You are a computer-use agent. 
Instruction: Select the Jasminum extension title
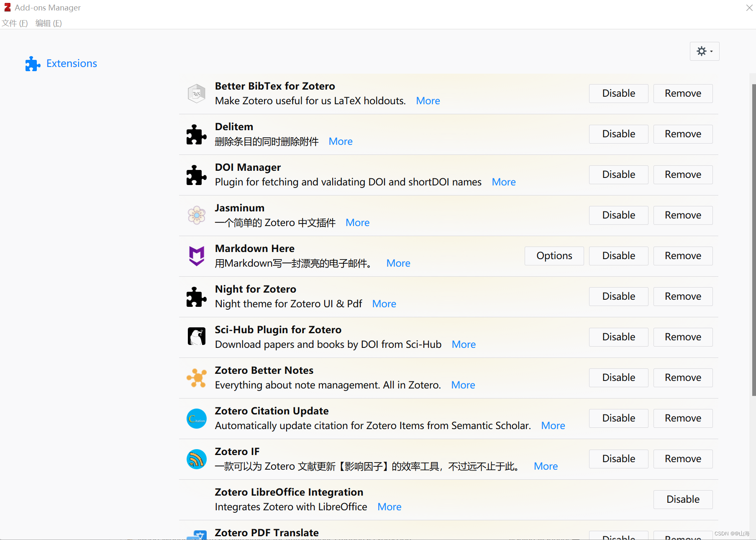(240, 208)
